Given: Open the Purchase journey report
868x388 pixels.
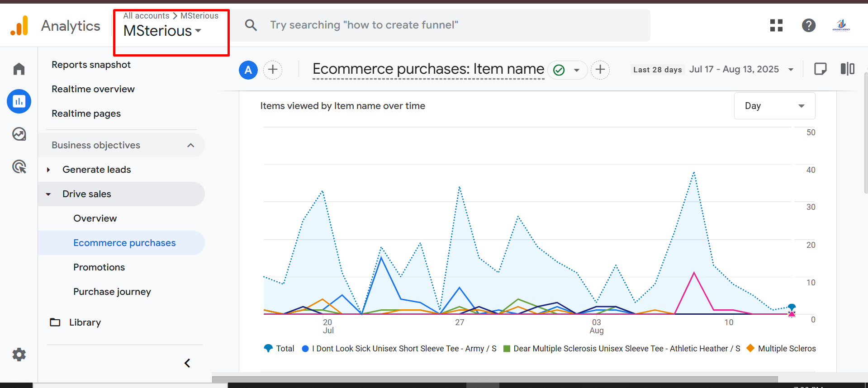Looking at the screenshot, I should click(112, 292).
